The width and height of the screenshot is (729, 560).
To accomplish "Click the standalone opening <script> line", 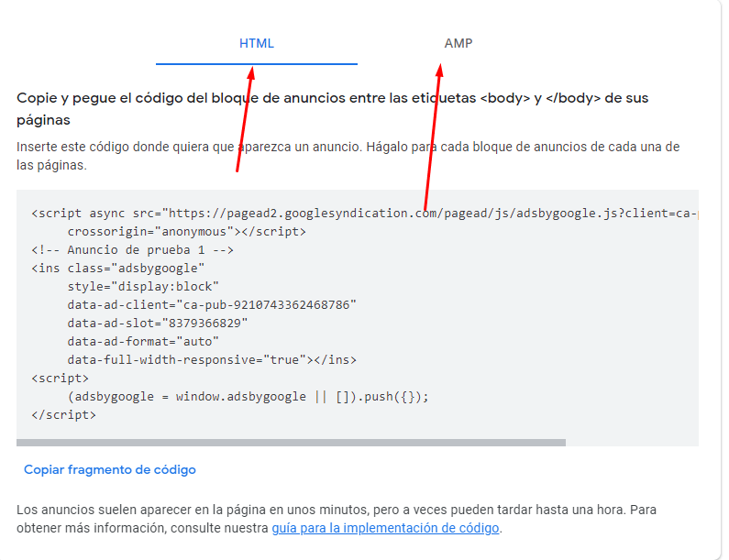I will click(60, 378).
